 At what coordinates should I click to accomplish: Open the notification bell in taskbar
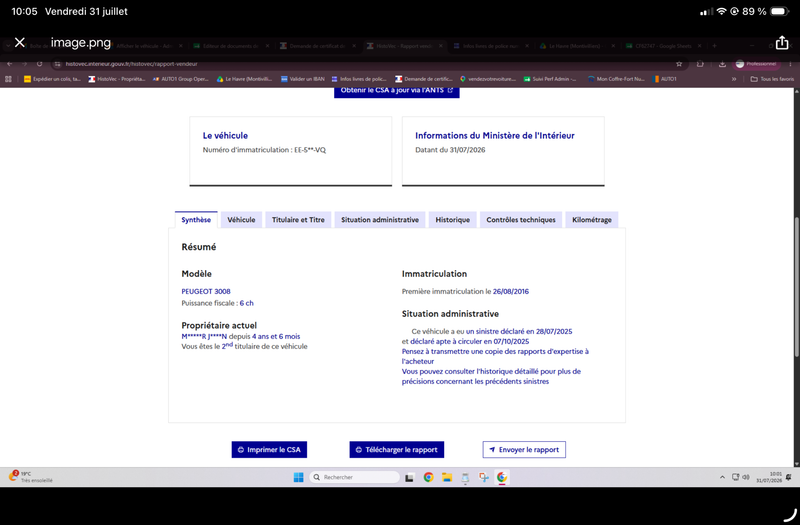789,477
